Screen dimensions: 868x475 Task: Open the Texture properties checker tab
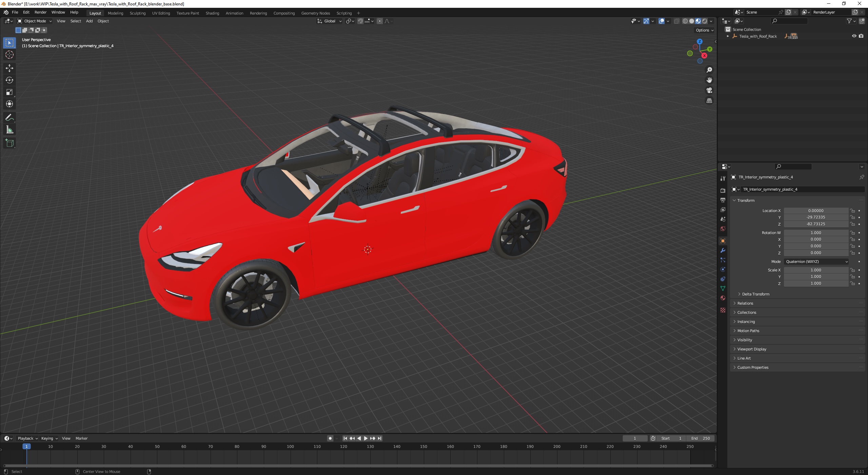723,310
